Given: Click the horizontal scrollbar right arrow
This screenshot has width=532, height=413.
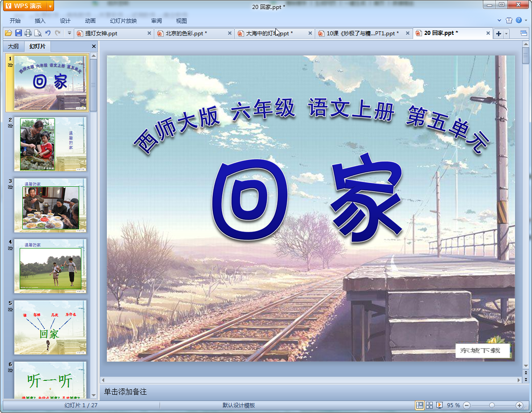Looking at the screenshot, I should (x=519, y=380).
